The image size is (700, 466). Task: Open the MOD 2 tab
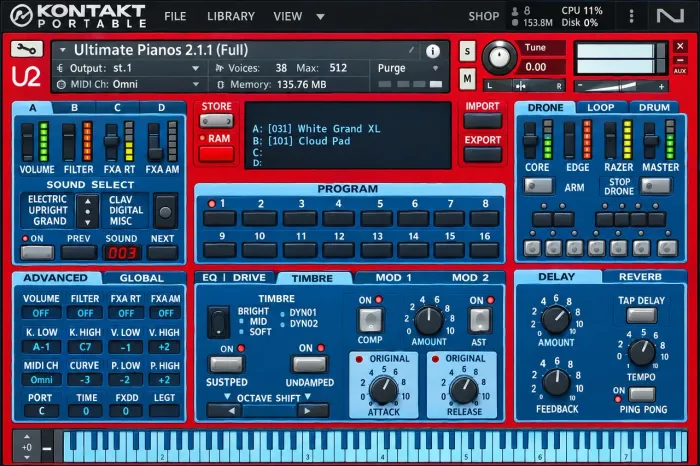pos(470,278)
